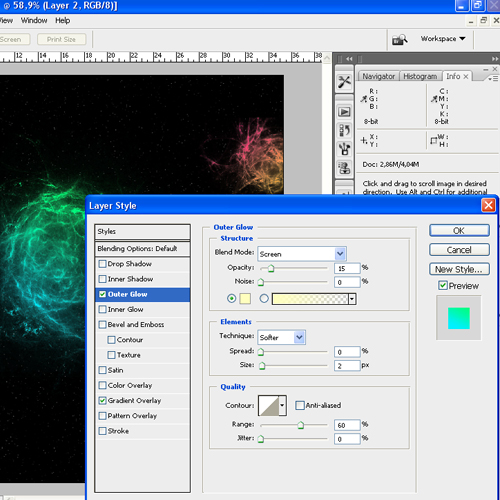Enable the Stroke checkbox
Screen dimensions: 500x500
tap(102, 431)
